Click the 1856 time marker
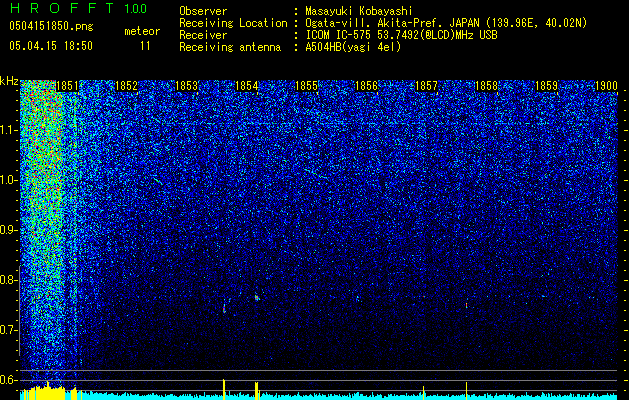The image size is (629, 400). pos(366,86)
